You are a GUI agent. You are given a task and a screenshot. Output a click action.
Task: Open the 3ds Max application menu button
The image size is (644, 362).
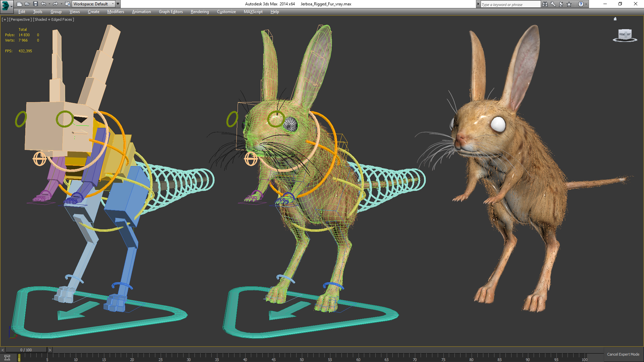6,5
